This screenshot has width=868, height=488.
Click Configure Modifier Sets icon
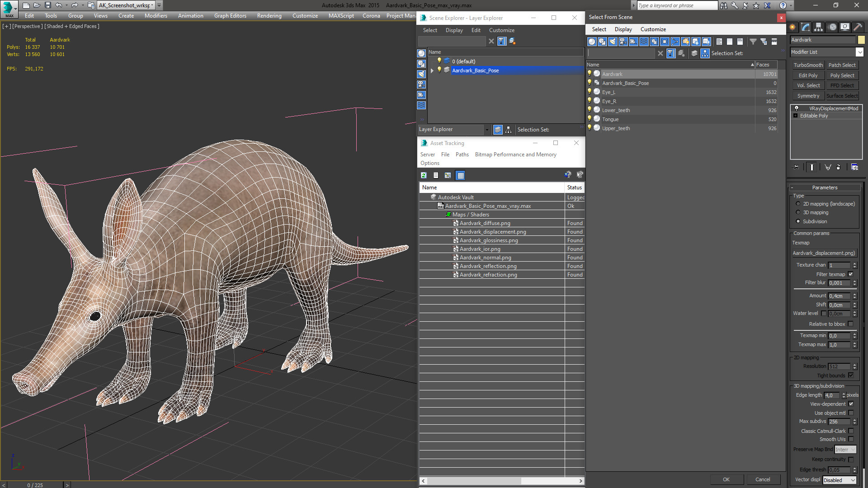[x=854, y=167]
